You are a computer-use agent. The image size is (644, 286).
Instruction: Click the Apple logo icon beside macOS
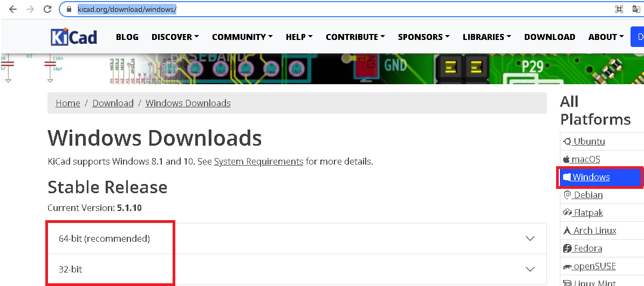pyautogui.click(x=567, y=159)
